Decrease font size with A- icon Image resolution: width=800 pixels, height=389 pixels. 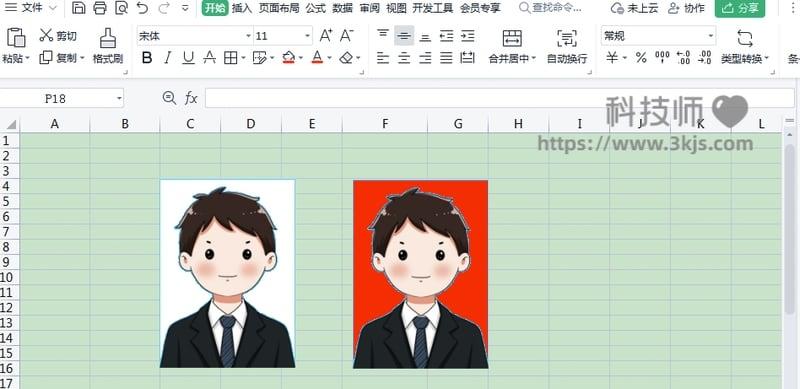(347, 35)
